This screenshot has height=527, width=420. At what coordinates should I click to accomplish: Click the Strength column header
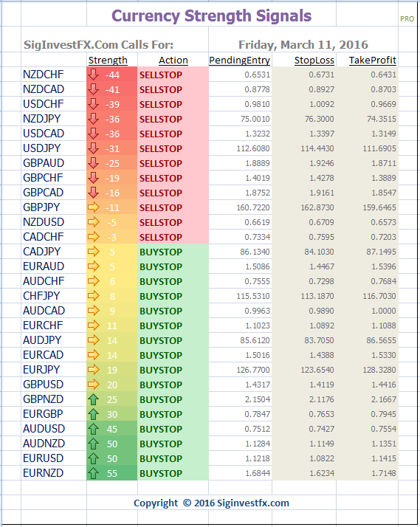point(108,61)
